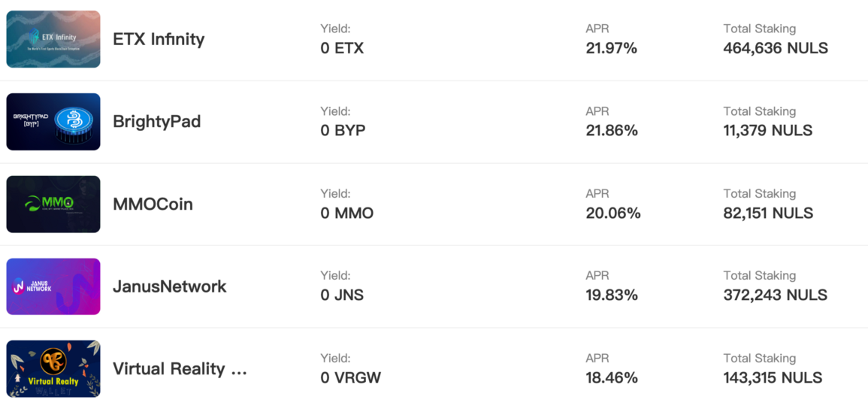868x406 pixels.
Task: Select the 21.97% APR for ETX Infinity
Action: (x=612, y=49)
